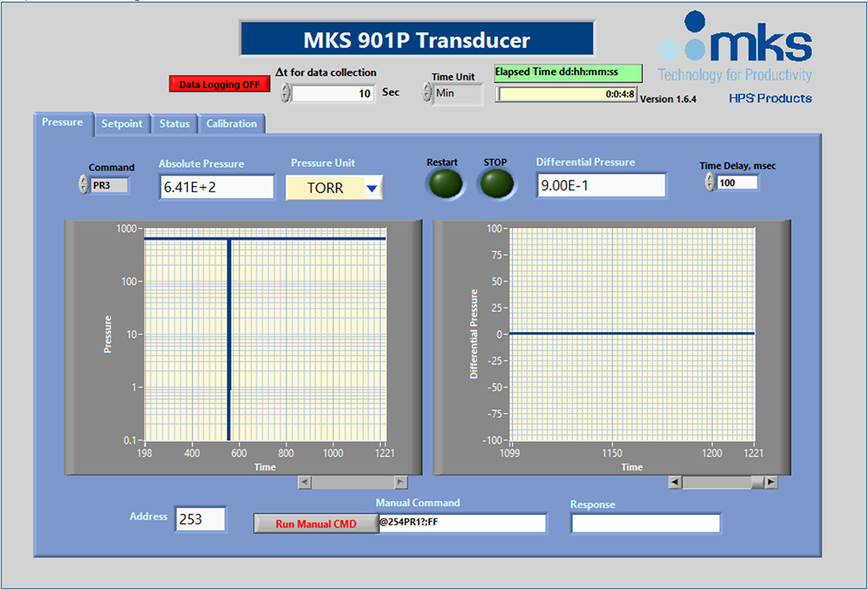Image resolution: width=868 pixels, height=590 pixels.
Task: Switch to the Status tab
Action: pyautogui.click(x=174, y=124)
